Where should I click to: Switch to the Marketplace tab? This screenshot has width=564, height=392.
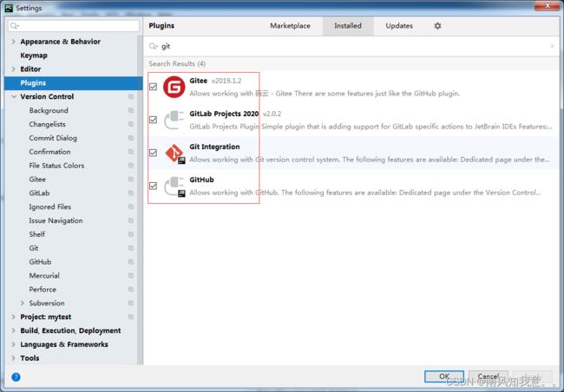[x=290, y=26]
